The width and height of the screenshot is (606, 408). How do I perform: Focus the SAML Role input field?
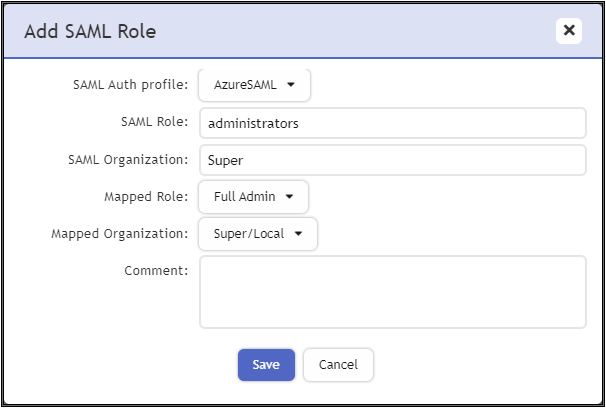point(392,123)
